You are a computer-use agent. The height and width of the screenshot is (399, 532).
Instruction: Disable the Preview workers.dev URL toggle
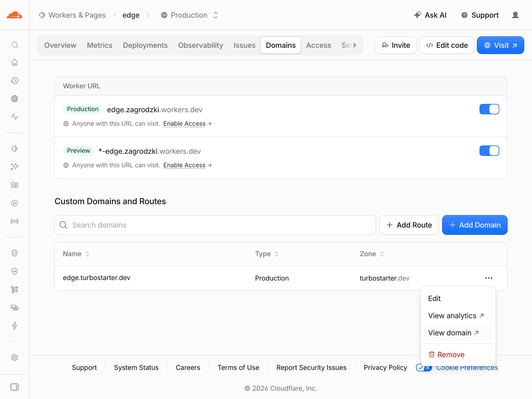[x=489, y=151]
